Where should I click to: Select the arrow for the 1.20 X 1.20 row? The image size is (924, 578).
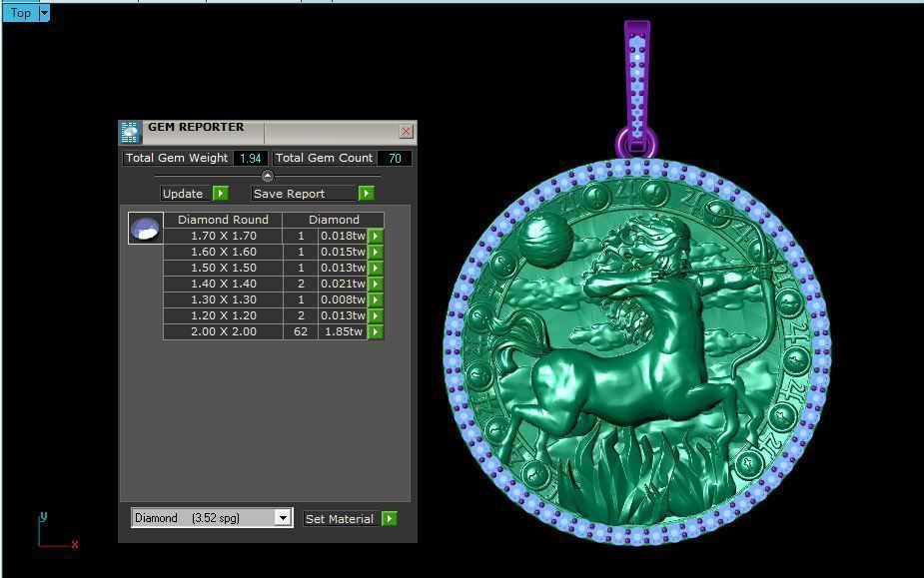(376, 315)
